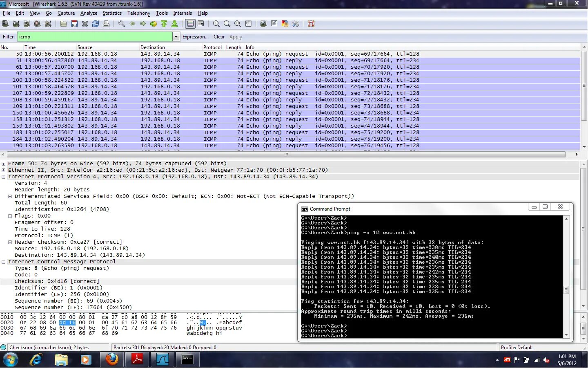Go back in packet history with left arrow

click(132, 24)
